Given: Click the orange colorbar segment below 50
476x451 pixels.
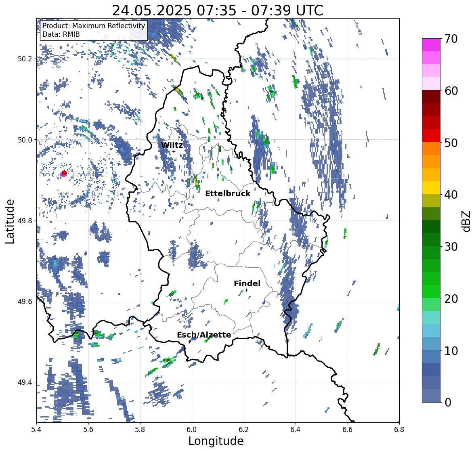Looking at the screenshot, I should [x=431, y=149].
